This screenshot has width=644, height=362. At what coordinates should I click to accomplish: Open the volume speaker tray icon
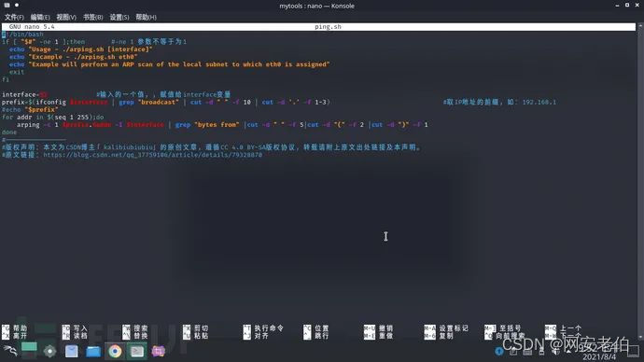[x=555, y=352]
